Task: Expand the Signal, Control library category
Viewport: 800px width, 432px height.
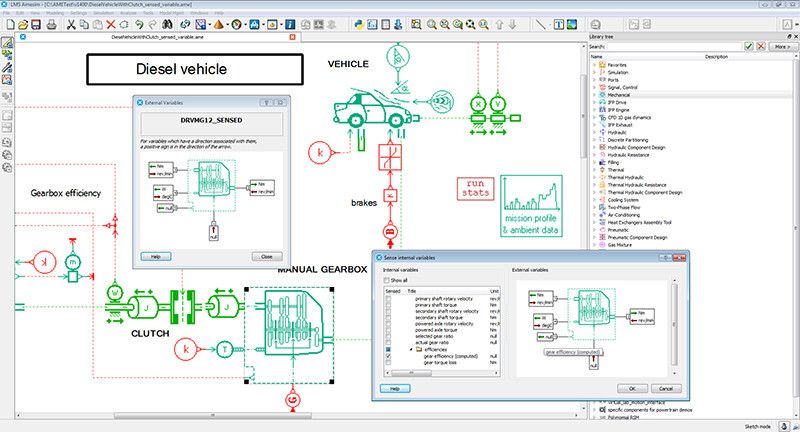Action: [594, 87]
